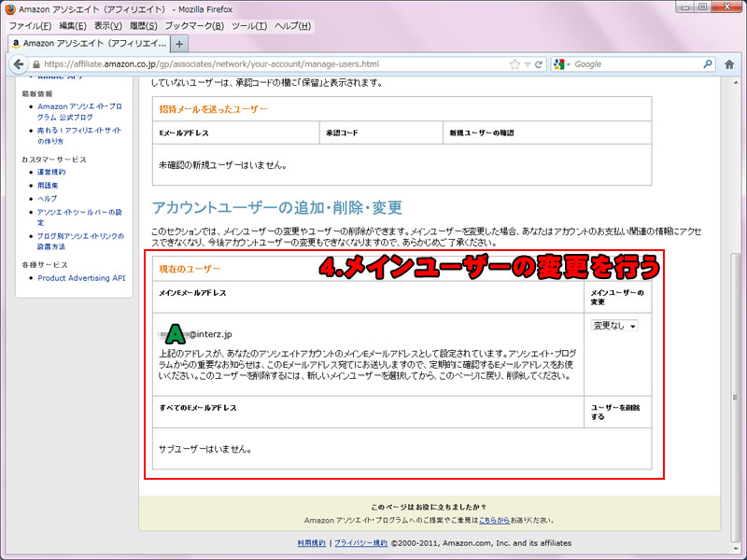This screenshot has width=747, height=560.
Task: Click the このページはお役に立ちましたか？ text
Action: [429, 507]
